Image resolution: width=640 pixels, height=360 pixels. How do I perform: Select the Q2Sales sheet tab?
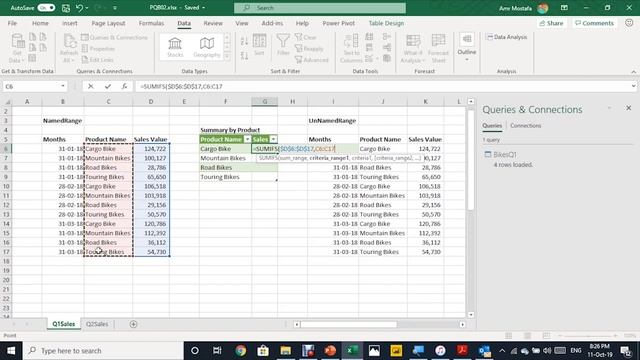coord(97,324)
